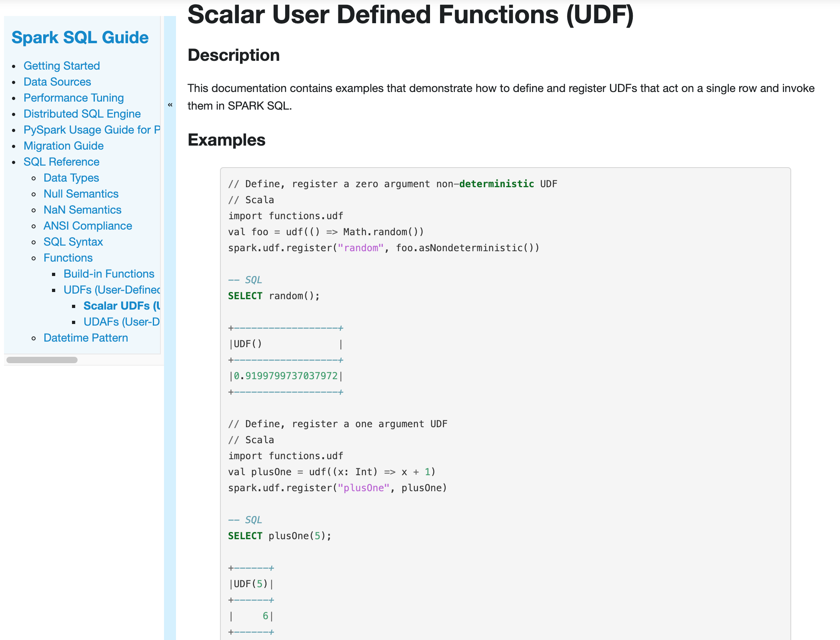This screenshot has height=640, width=840.
Task: Select SQL Reference in sidebar
Action: 61,162
